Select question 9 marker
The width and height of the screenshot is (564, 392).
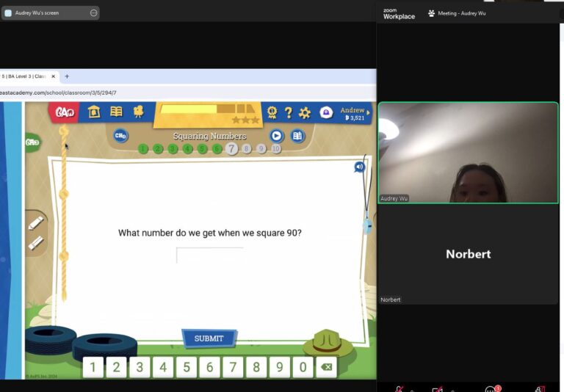(261, 148)
